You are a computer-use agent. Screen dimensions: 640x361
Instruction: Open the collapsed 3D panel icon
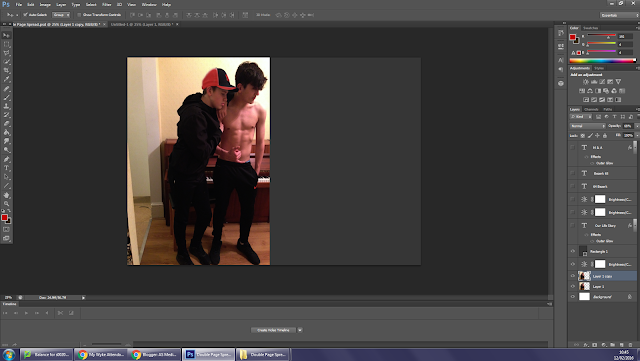[561, 83]
